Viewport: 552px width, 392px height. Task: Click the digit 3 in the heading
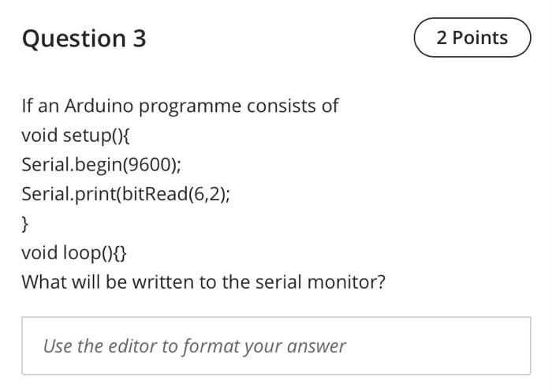point(140,38)
